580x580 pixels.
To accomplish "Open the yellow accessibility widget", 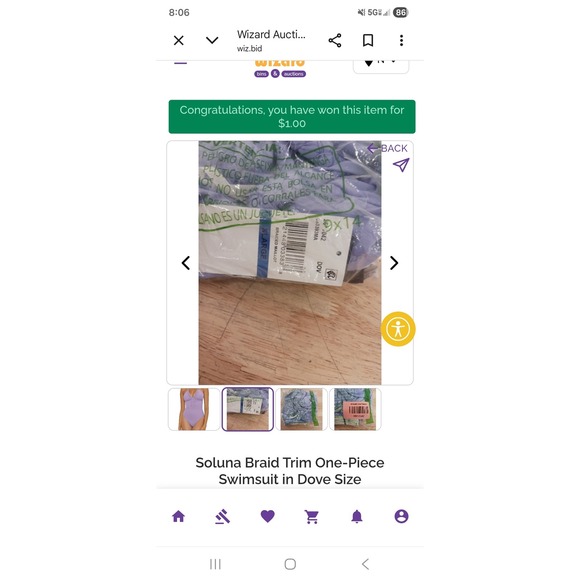I will point(398,329).
